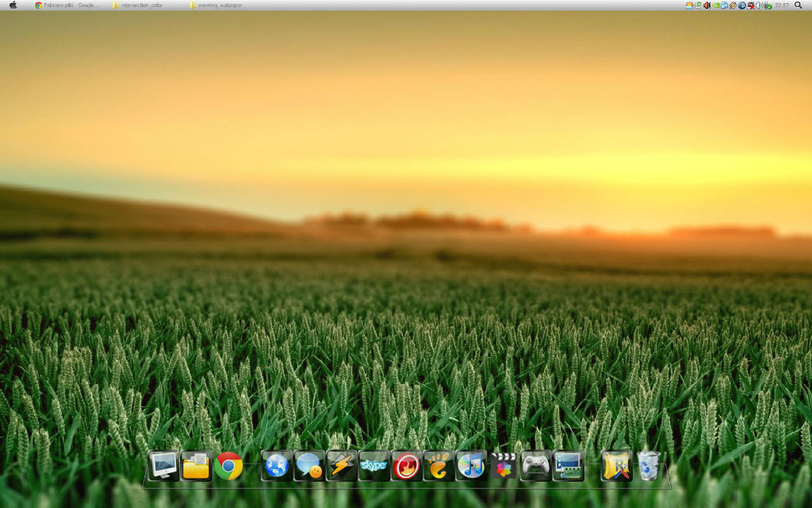Screen dimensions: 812x508
Task: Click the safely remove hardware tray icon
Action: coord(768,6)
